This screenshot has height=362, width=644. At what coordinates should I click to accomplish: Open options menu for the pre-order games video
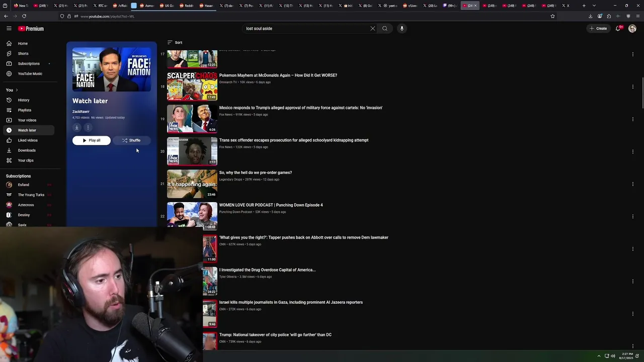(x=633, y=184)
